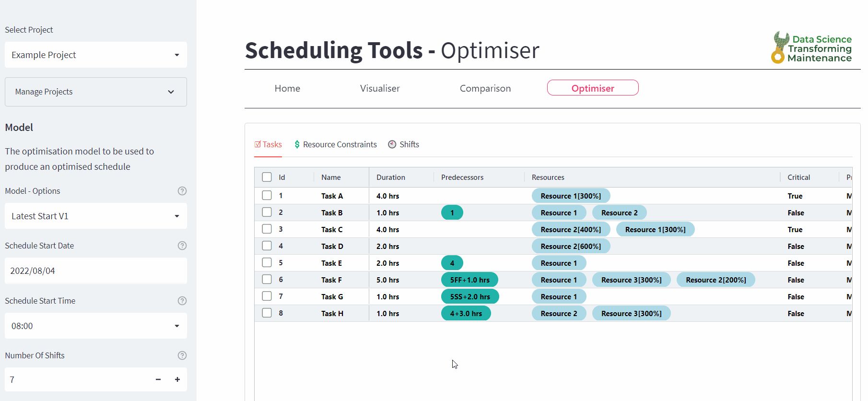Open the Latest Start V1 model dropdown
868x401 pixels.
pyautogui.click(x=96, y=216)
